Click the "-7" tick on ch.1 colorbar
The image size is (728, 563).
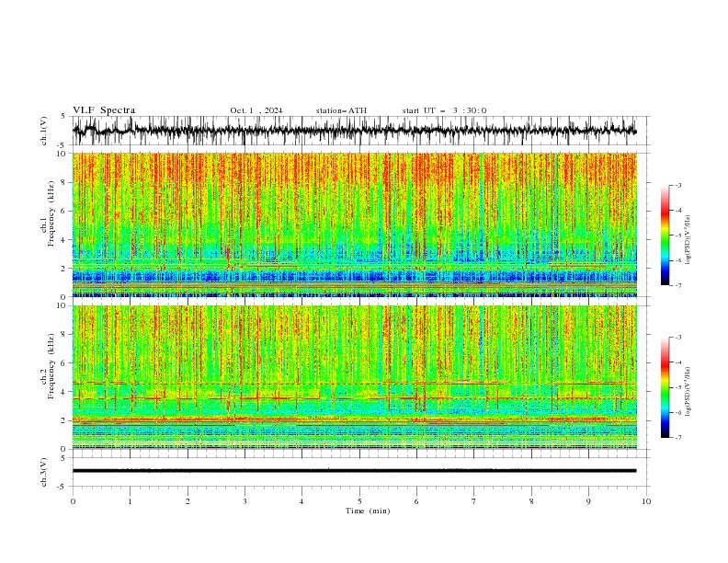pos(677,285)
